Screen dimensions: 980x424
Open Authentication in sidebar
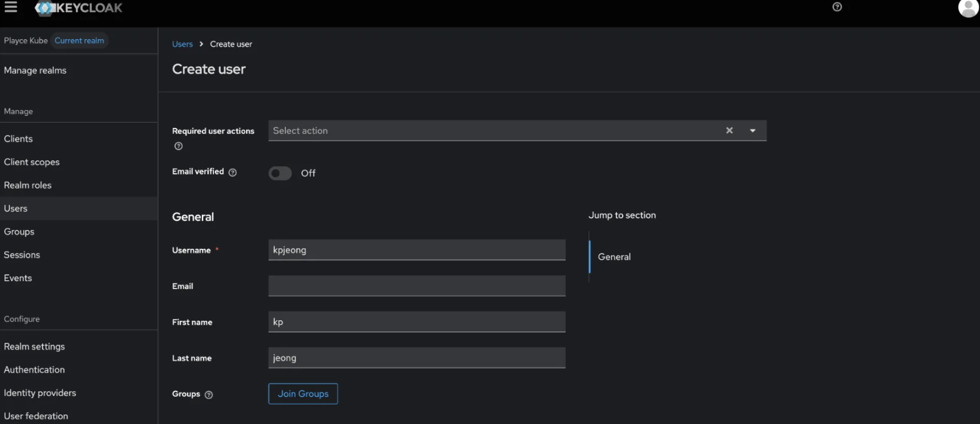click(x=79, y=369)
